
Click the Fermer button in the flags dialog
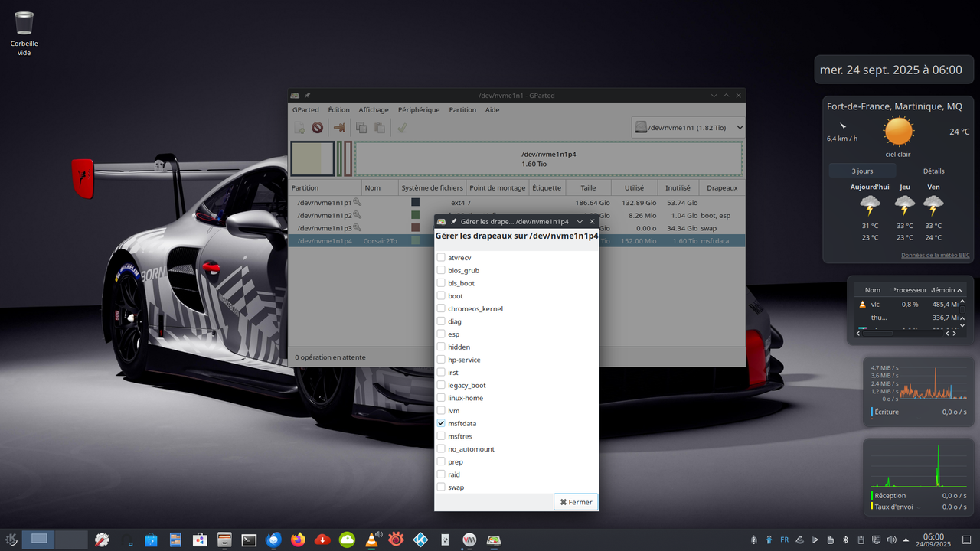(575, 501)
